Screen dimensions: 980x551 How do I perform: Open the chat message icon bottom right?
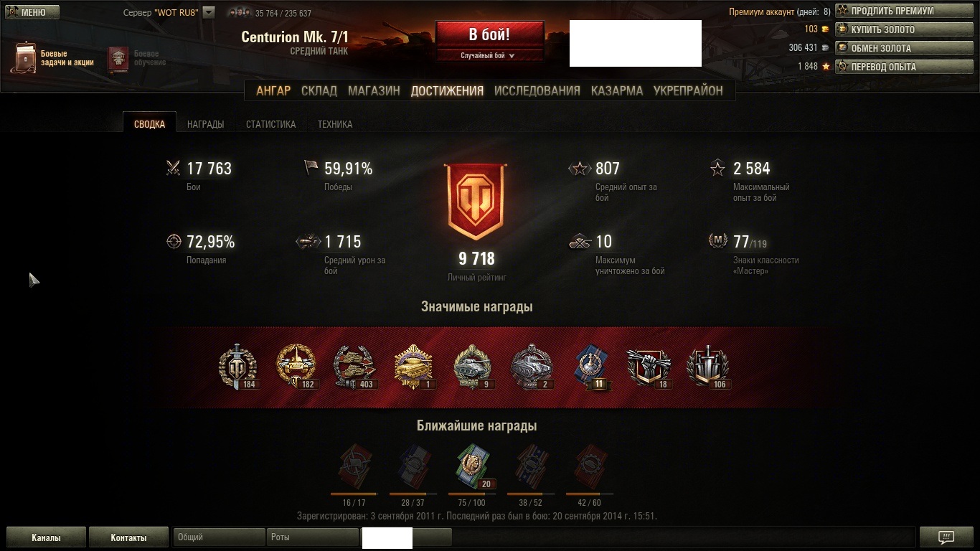(x=946, y=537)
